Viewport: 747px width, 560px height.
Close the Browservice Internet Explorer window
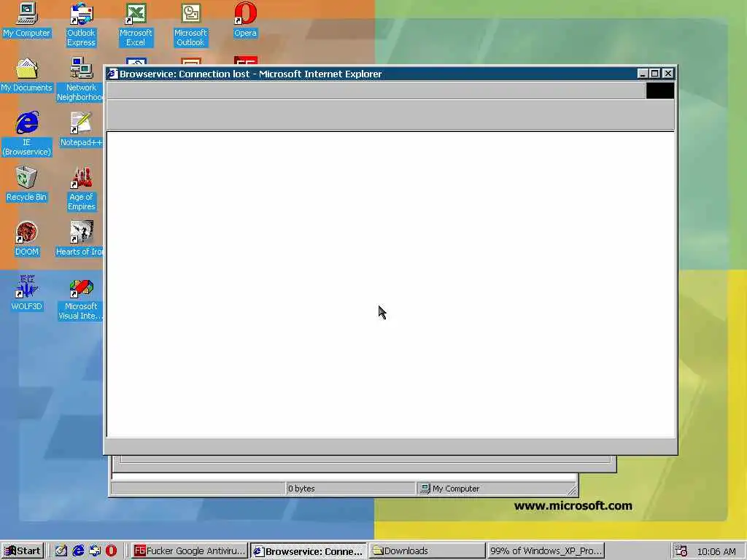[668, 74]
